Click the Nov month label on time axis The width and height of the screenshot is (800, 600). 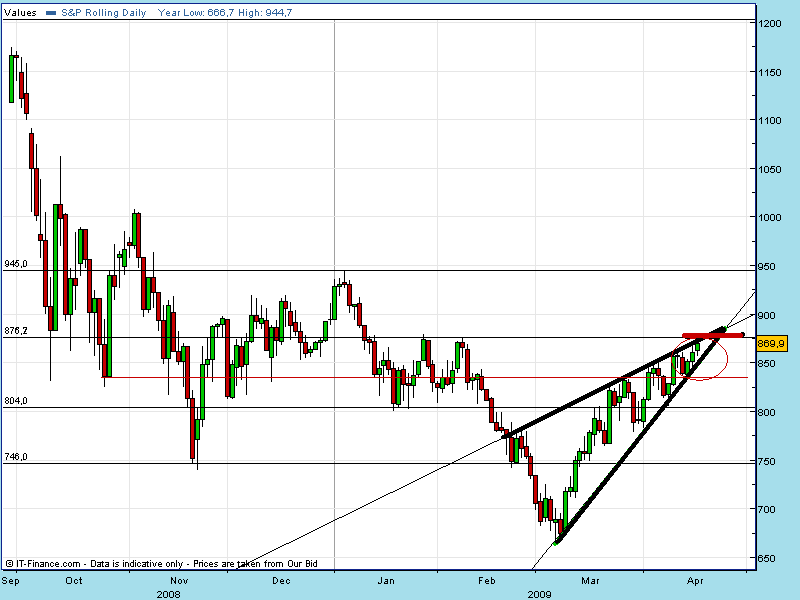click(x=179, y=581)
